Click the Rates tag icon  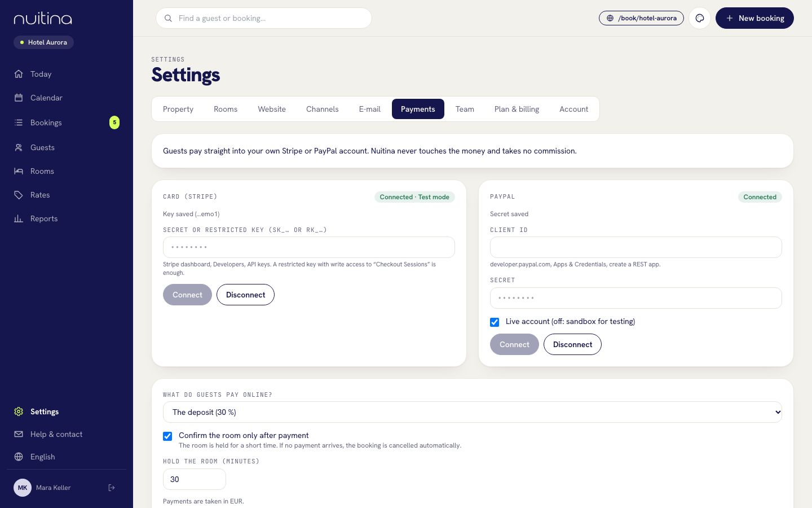[19, 195]
